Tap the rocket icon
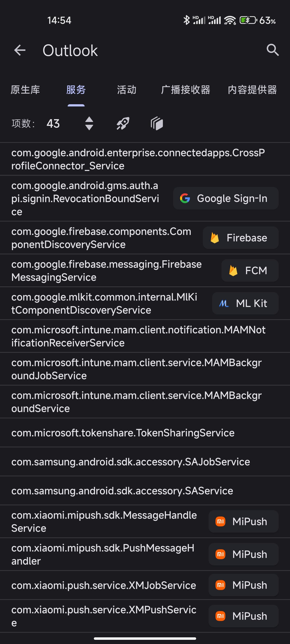 point(123,124)
